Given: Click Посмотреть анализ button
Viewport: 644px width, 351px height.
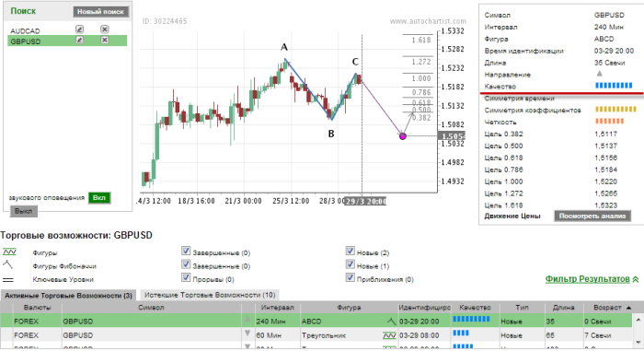Looking at the screenshot, I should point(592,216).
